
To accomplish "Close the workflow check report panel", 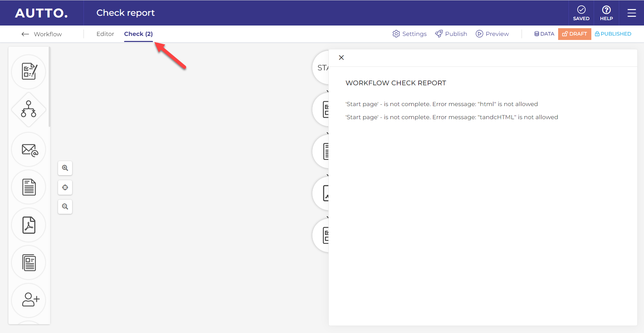I will click(341, 58).
